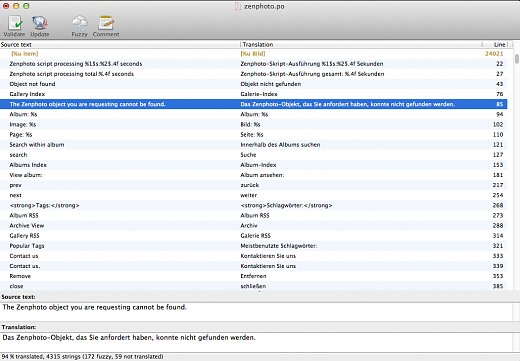Image resolution: width=520 pixels, height=361 pixels.
Task: Click translation 'Album-Index'
Action: click(258, 165)
